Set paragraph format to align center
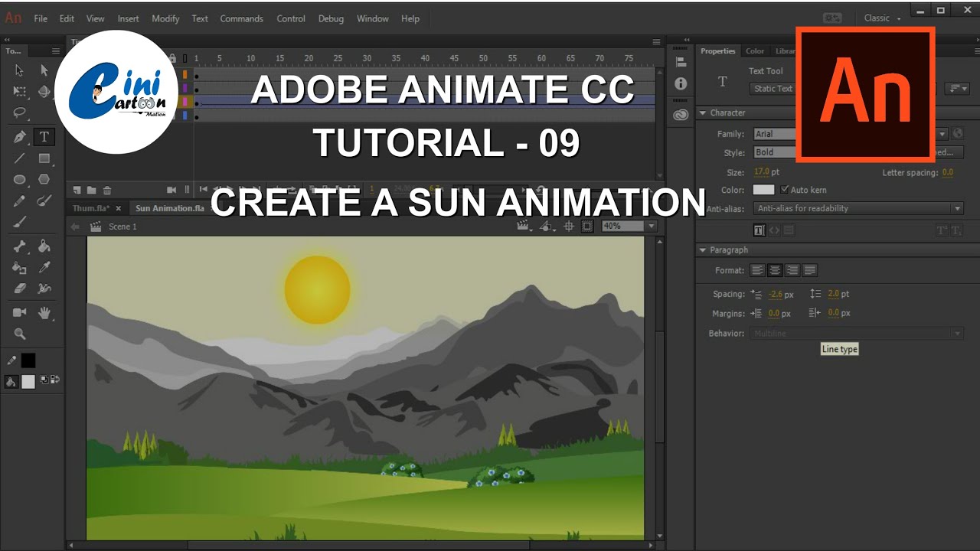Image resolution: width=980 pixels, height=551 pixels. coord(775,270)
